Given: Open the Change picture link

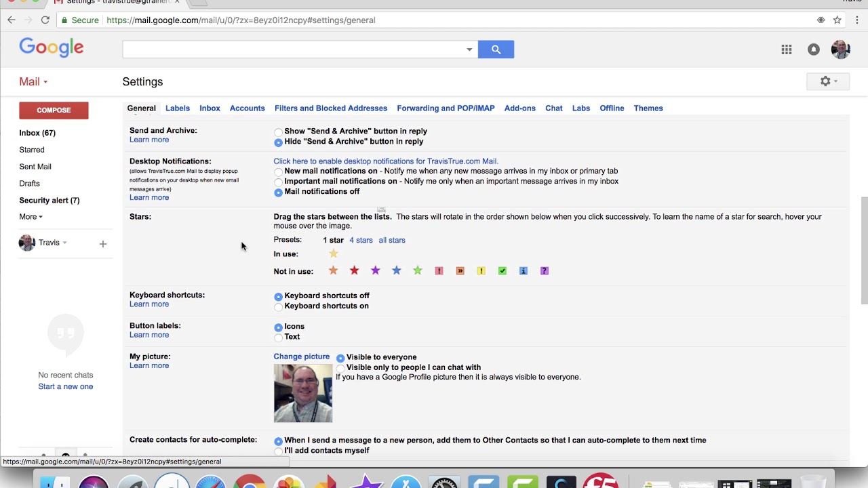Looking at the screenshot, I should point(301,357).
